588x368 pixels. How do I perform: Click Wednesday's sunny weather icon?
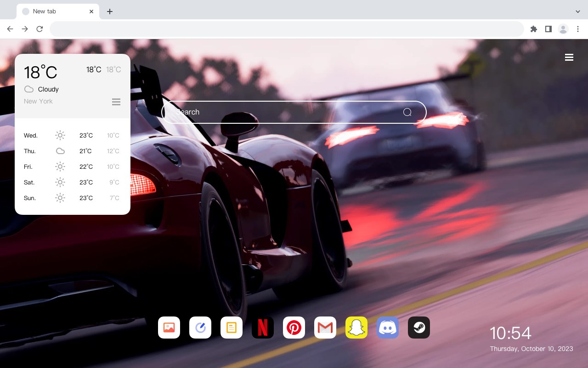tap(60, 135)
